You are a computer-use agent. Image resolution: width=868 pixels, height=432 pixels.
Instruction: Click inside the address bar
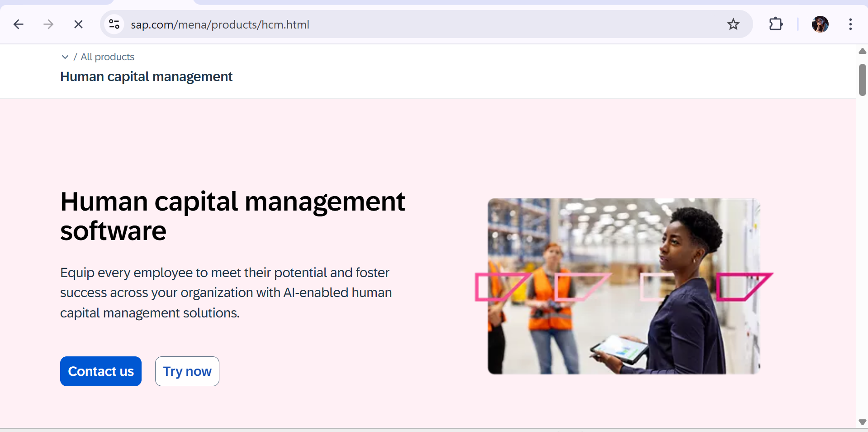pyautogui.click(x=407, y=24)
